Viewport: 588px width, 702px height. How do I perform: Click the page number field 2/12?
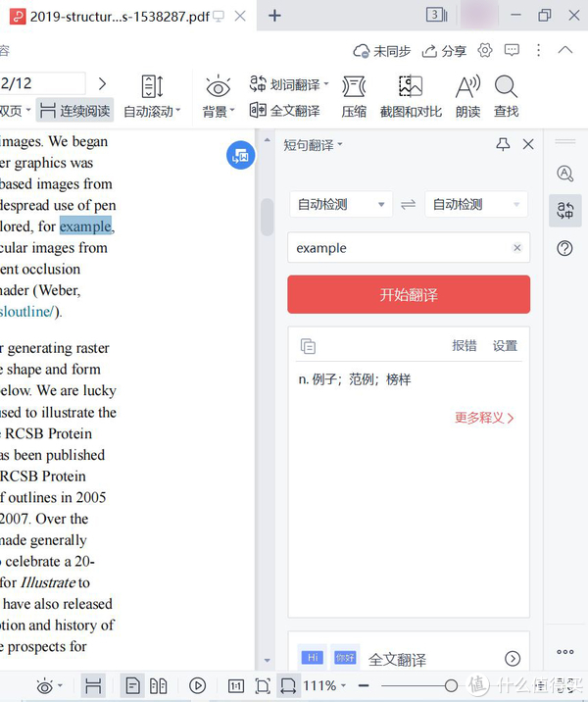pos(42,83)
